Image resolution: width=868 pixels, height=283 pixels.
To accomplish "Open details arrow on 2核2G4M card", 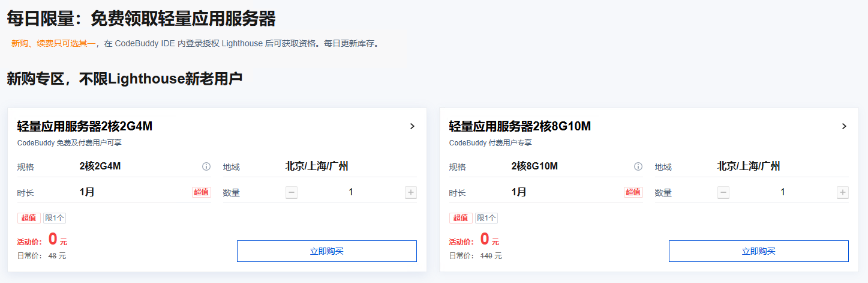I will 412,126.
